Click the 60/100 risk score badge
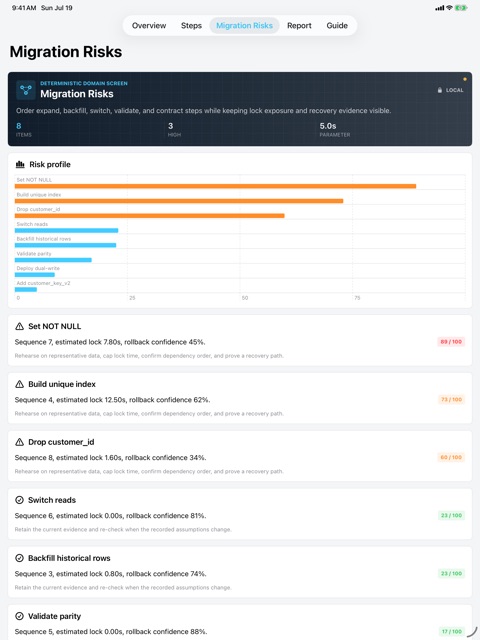 [451, 458]
